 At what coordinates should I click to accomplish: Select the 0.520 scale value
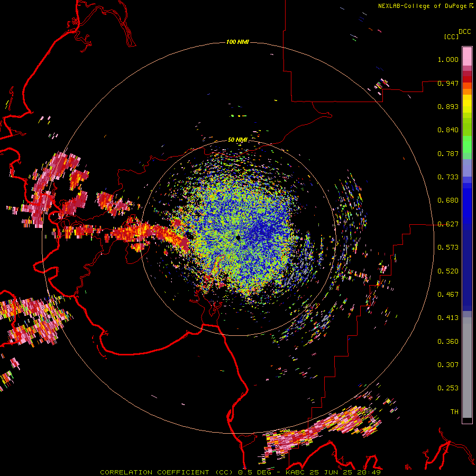448,271
